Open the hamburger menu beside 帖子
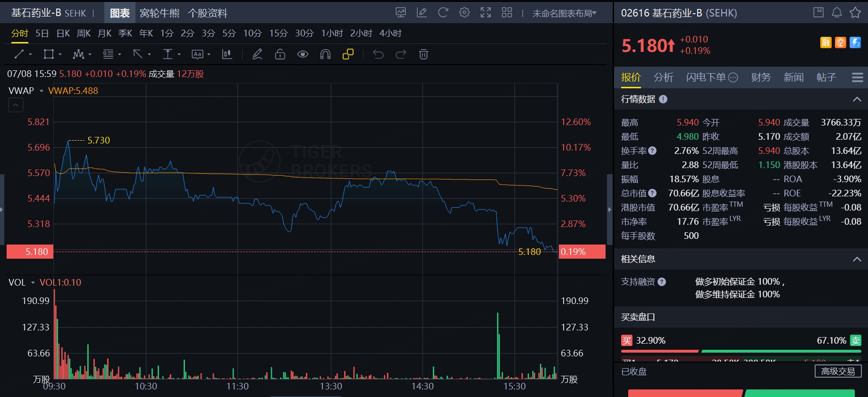Screen dimensions: 868x397 click(x=858, y=77)
